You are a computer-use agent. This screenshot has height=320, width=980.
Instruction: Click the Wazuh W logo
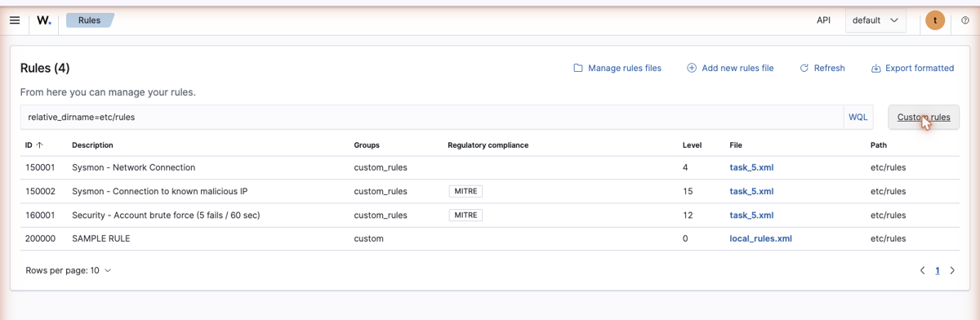pos(44,20)
